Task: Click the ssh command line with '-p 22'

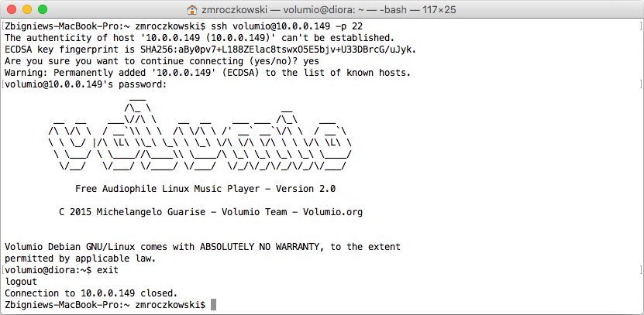Action: click(184, 26)
